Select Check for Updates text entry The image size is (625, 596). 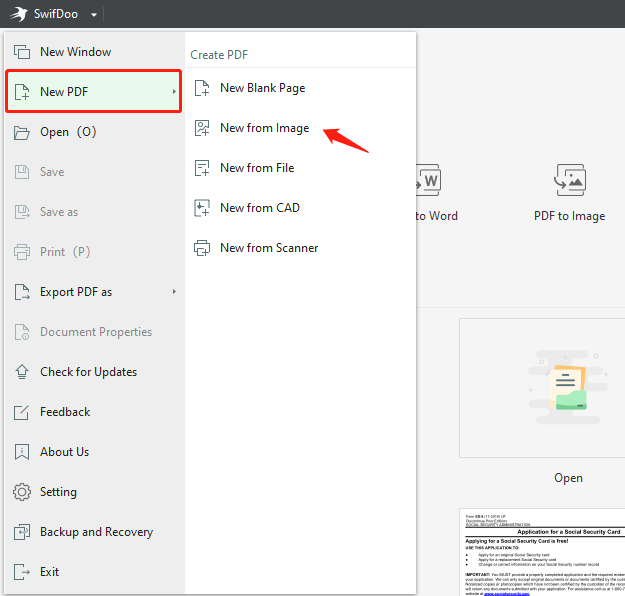tap(88, 372)
